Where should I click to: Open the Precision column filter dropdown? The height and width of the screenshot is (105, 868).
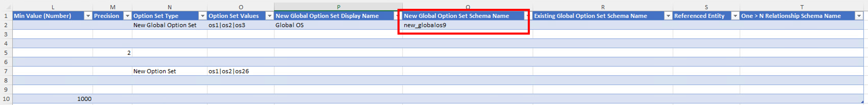127,16
